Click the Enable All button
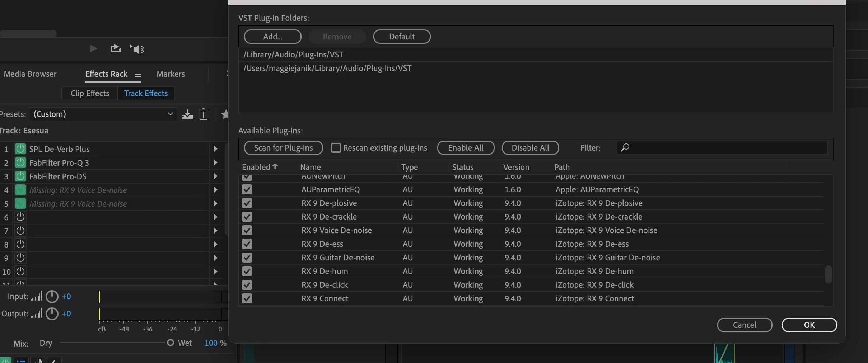868x363 pixels. click(x=466, y=148)
